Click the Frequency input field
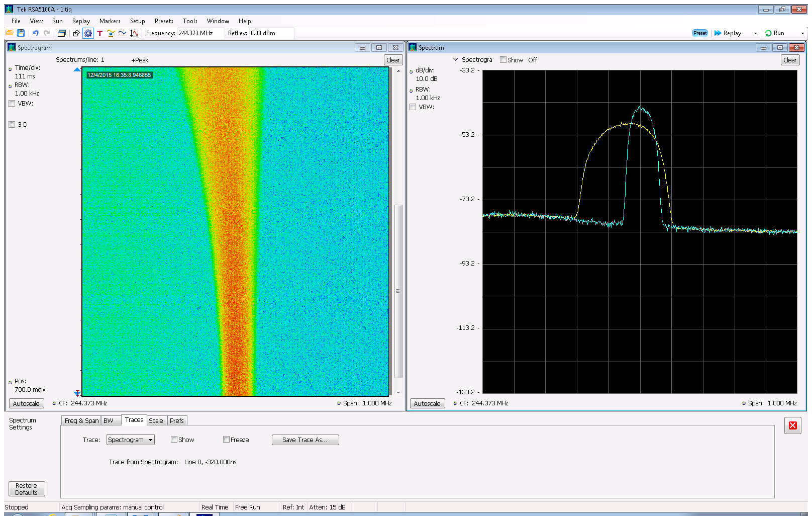 tap(201, 33)
